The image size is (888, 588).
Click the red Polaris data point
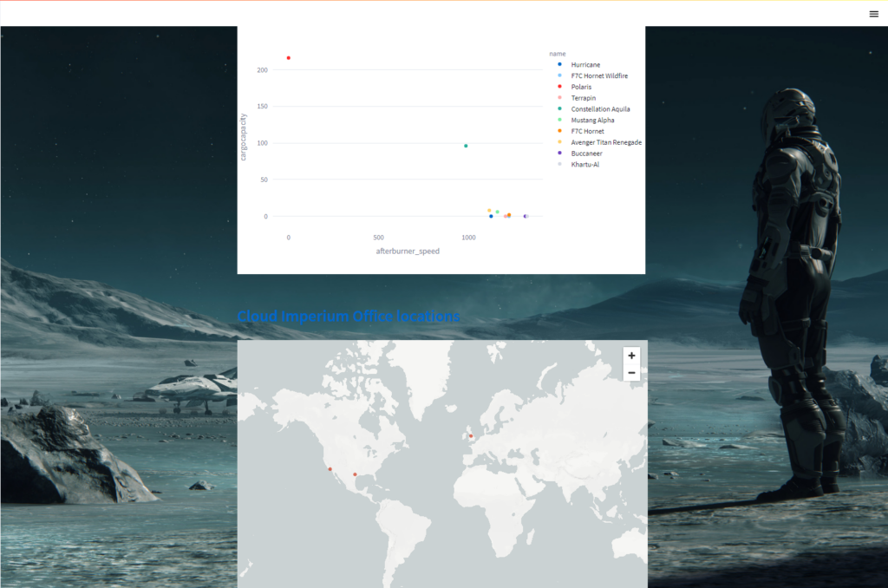click(x=288, y=58)
